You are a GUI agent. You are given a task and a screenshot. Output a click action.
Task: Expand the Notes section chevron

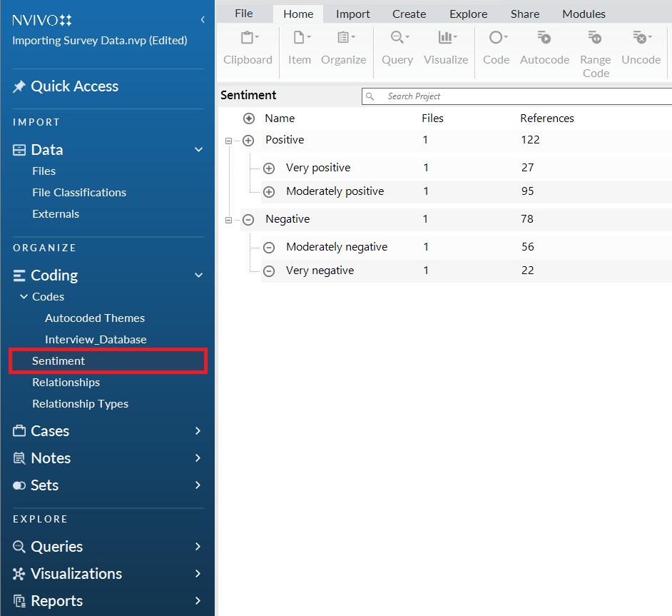point(198,458)
